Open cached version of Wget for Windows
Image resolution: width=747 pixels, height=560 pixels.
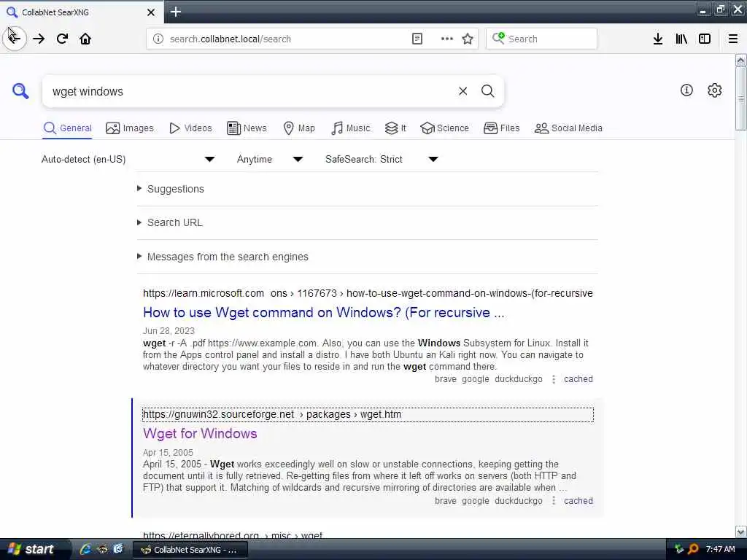click(x=578, y=501)
